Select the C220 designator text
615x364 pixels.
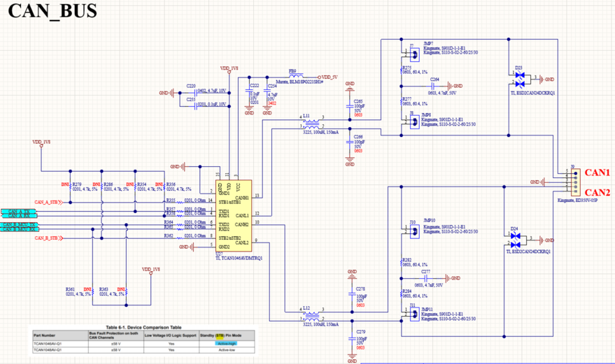(191, 86)
